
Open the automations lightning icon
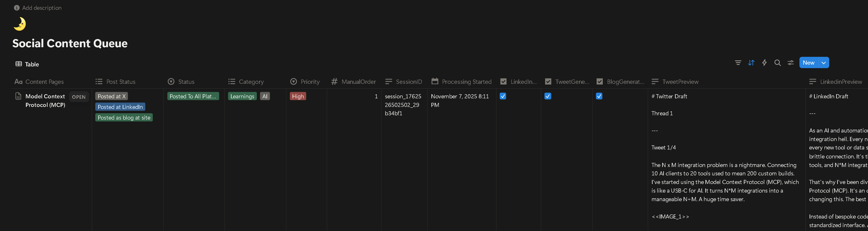[x=764, y=62]
